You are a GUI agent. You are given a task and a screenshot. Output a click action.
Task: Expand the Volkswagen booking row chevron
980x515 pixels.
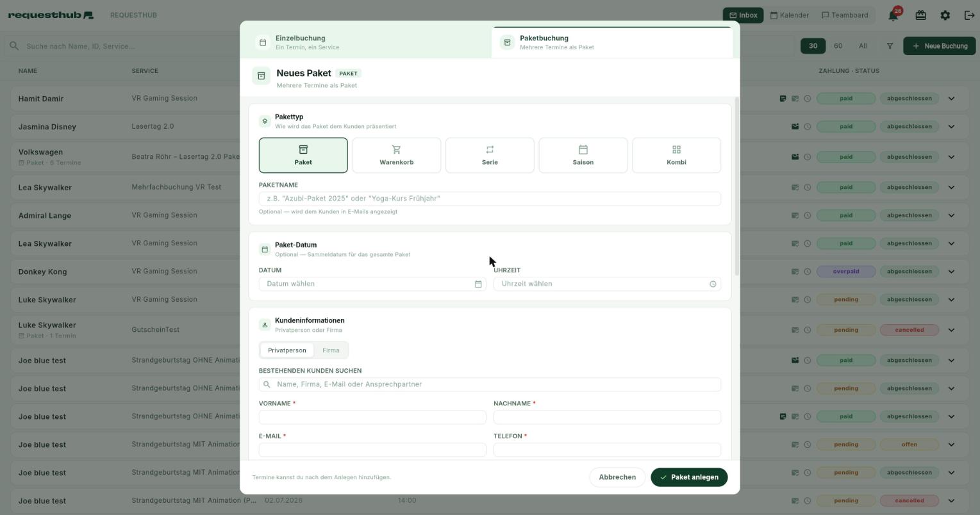pos(951,157)
